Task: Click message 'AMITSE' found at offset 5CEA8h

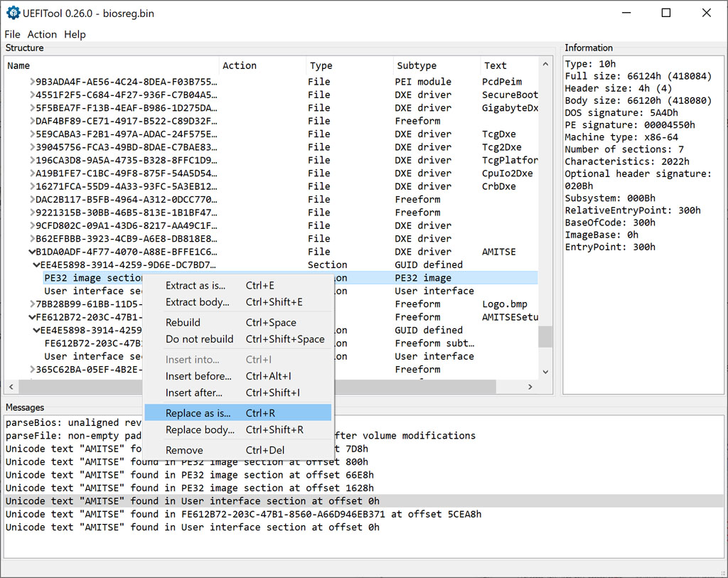Action: (243, 514)
